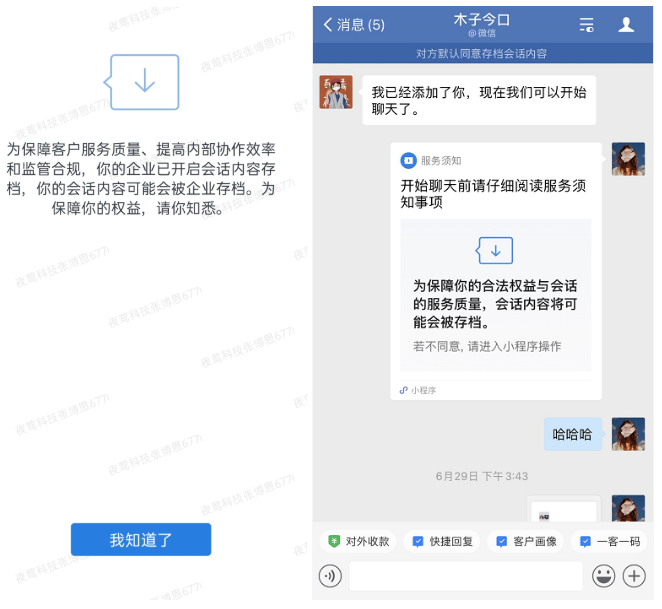The width and height of the screenshot is (662, 609).
Task: Open the plus attachments menu
Action: coord(634,576)
